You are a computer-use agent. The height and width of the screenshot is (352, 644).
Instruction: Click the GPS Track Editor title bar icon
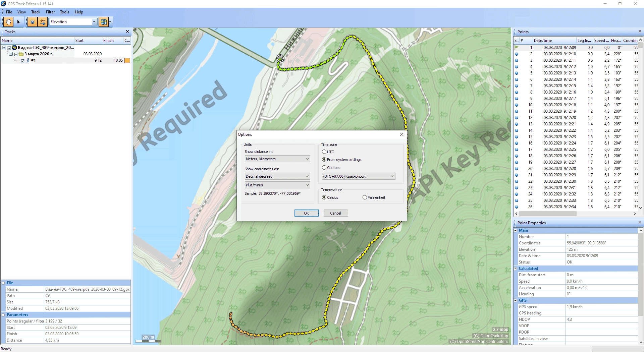click(3, 4)
